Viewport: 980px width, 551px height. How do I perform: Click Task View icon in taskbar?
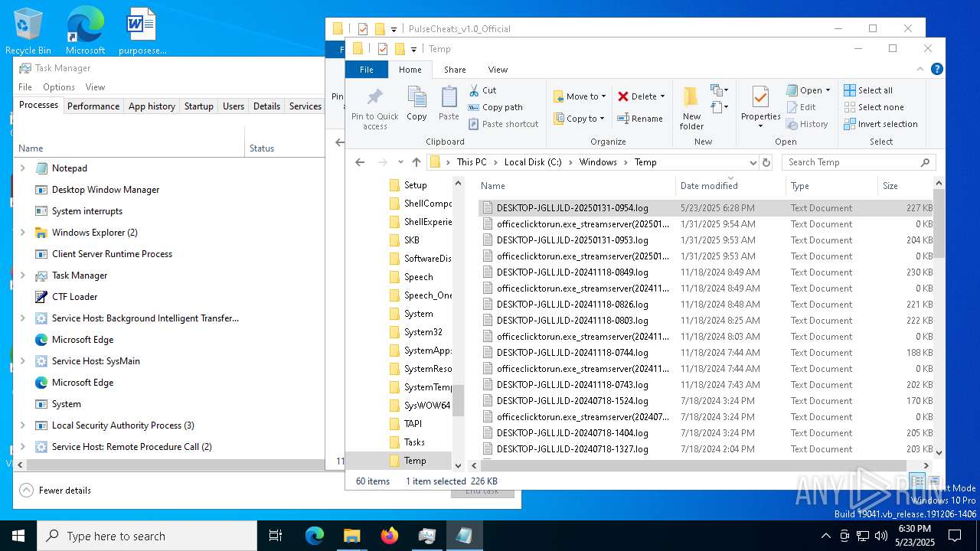pyautogui.click(x=276, y=536)
